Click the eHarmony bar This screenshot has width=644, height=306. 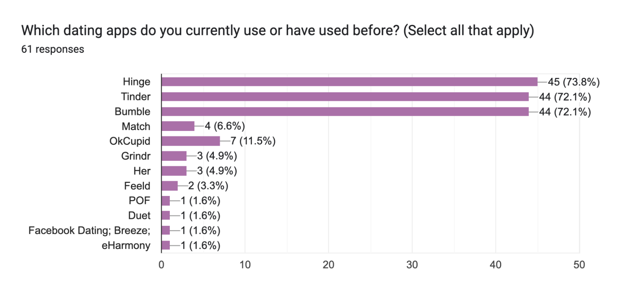[x=166, y=245]
